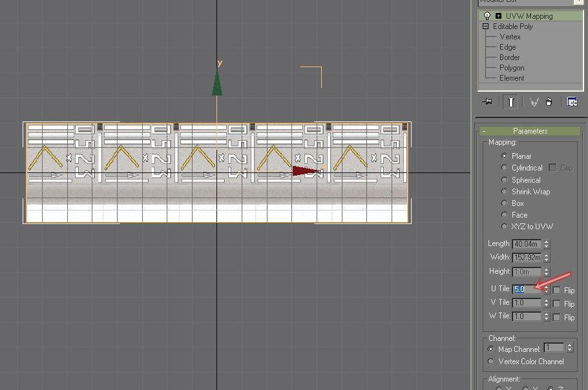Click inside the Length value field
This screenshot has height=390, width=588.
[x=527, y=243]
